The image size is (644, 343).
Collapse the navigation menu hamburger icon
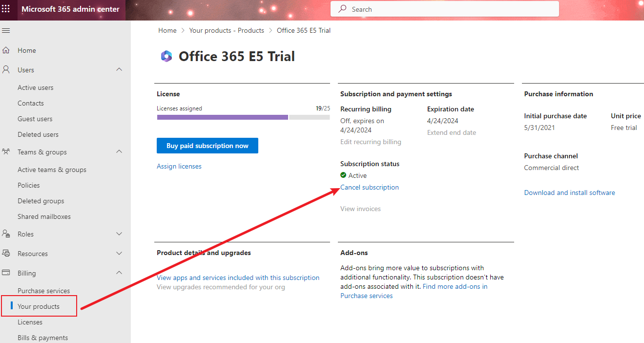point(6,31)
